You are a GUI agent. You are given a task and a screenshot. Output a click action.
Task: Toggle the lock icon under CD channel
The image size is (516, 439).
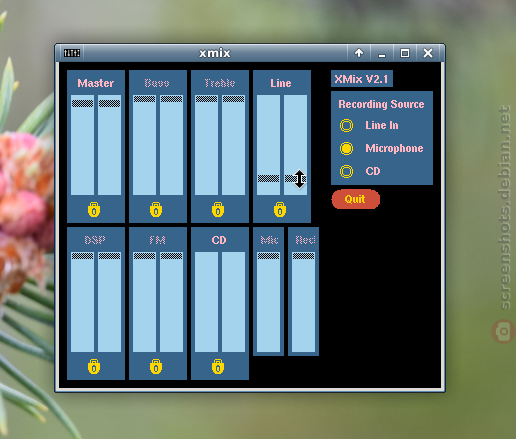[218, 367]
